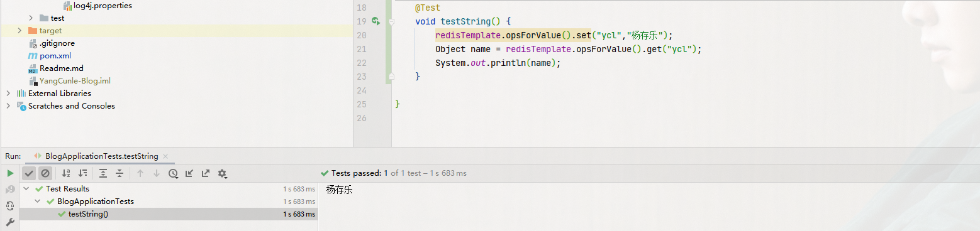Export test results icon
The image size is (980, 231).
tap(206, 173)
